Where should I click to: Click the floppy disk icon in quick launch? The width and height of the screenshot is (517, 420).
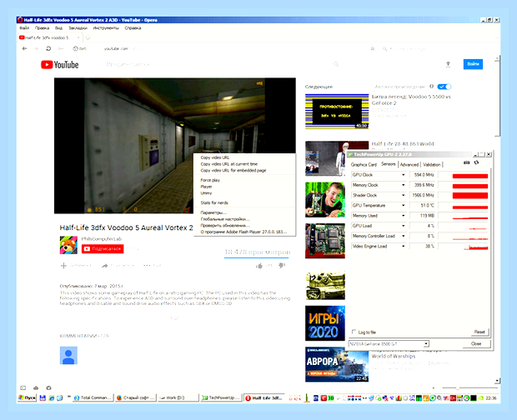pyautogui.click(x=43, y=398)
